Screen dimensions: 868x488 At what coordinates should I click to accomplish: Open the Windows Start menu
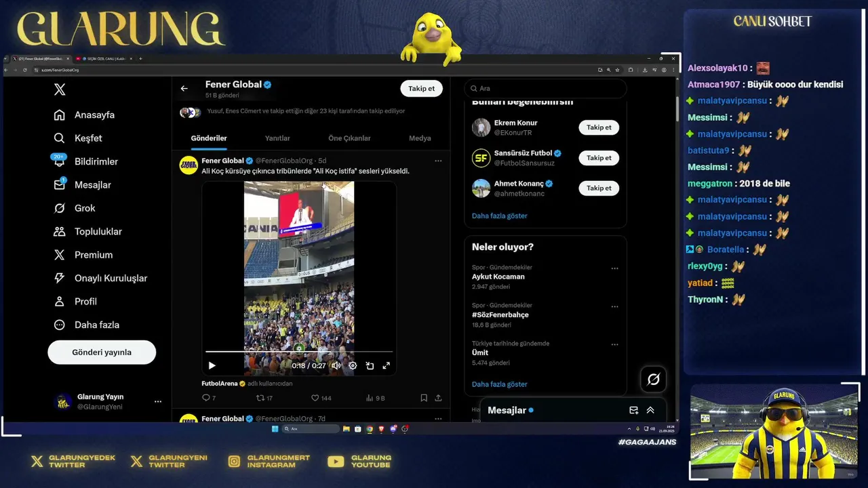275,429
